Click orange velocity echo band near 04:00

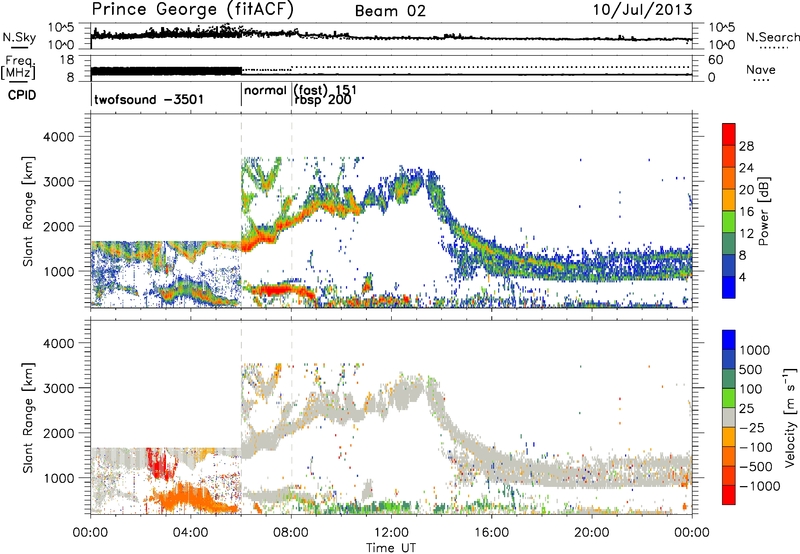(x=189, y=497)
